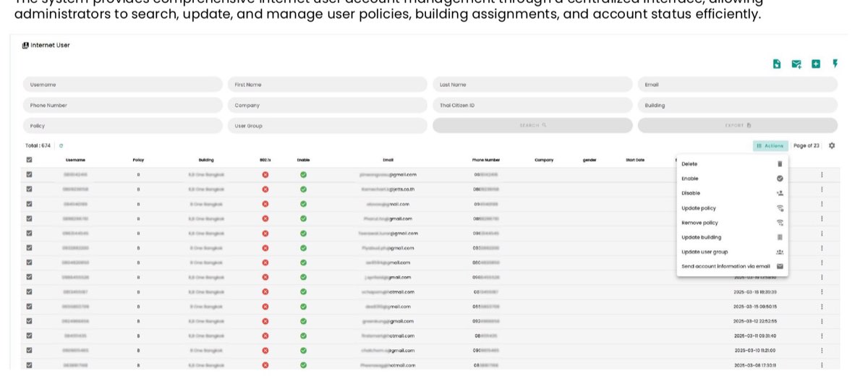Open kebab menu for row dated 2025-03-18 18:39:39
Screen dimensions: 868x376
coord(822,291)
